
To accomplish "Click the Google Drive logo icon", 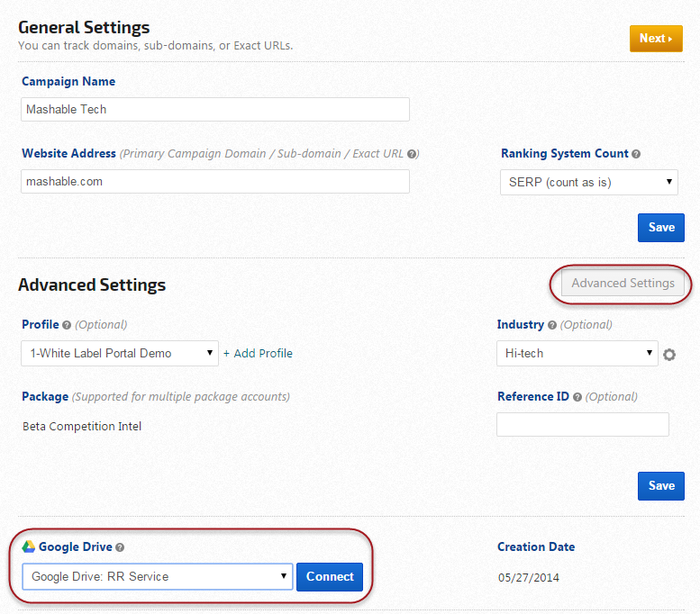I will [x=29, y=546].
